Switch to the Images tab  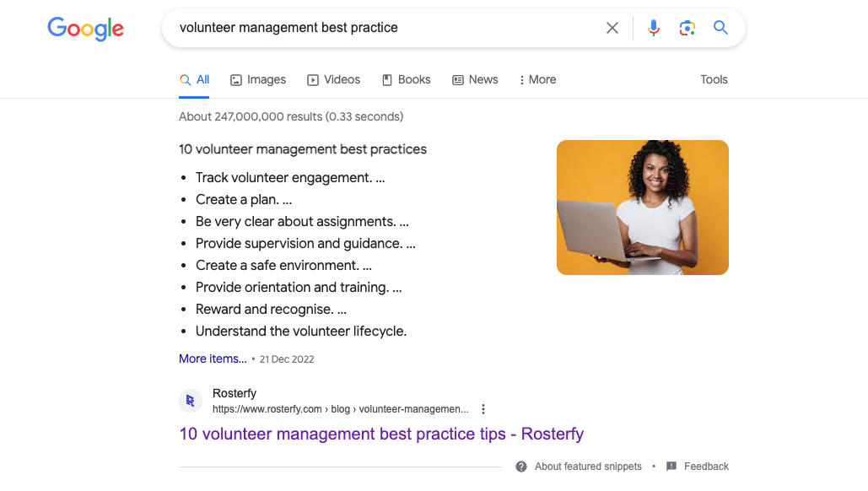258,79
